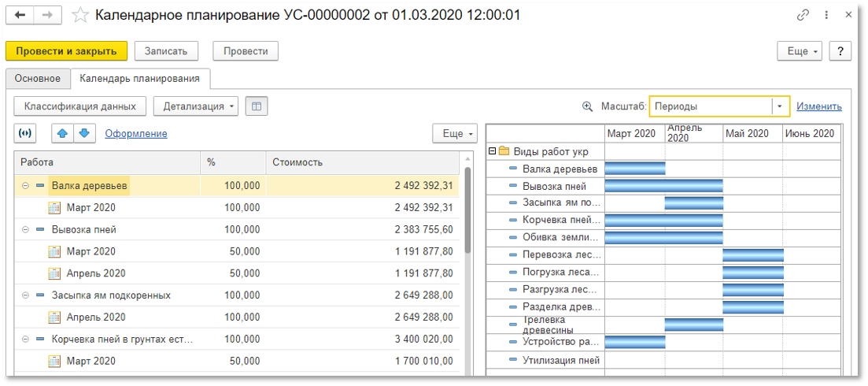The width and height of the screenshot is (868, 386).
Task: Click the Валка деревьев Gantt bar
Action: click(x=634, y=168)
